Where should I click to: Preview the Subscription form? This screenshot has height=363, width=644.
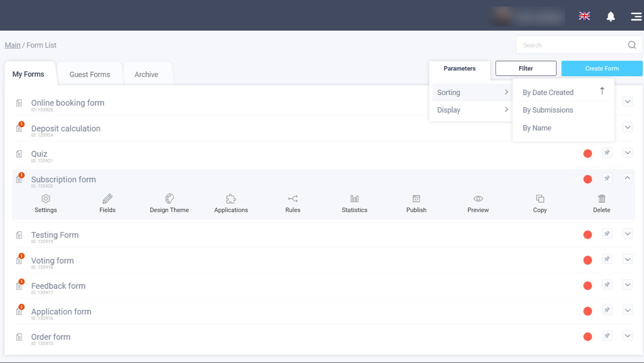[x=478, y=199]
